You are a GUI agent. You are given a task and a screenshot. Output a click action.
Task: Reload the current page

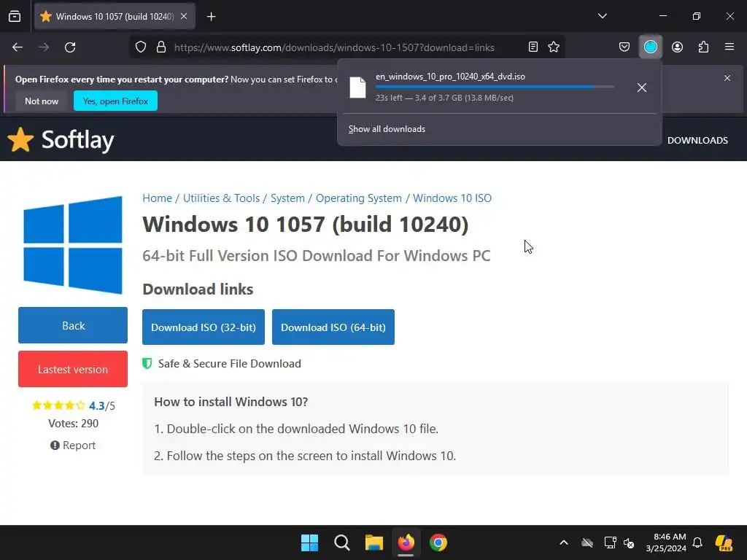pos(70,47)
